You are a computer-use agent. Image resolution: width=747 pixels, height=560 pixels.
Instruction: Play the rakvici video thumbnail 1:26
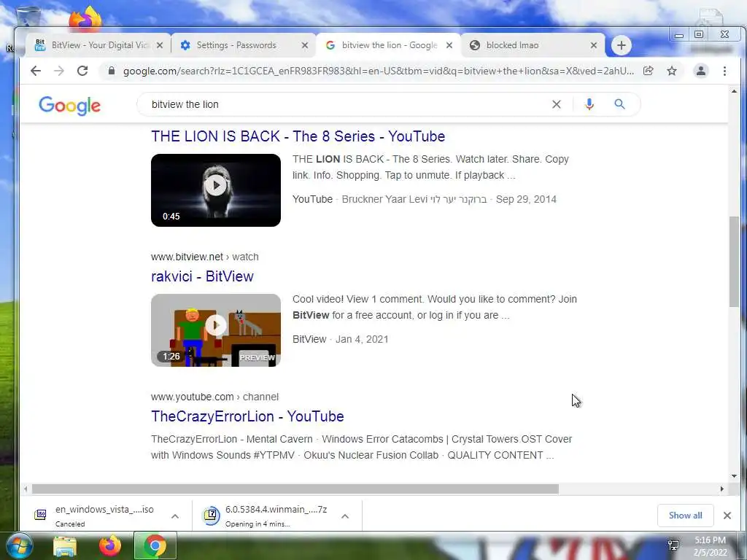point(216,330)
